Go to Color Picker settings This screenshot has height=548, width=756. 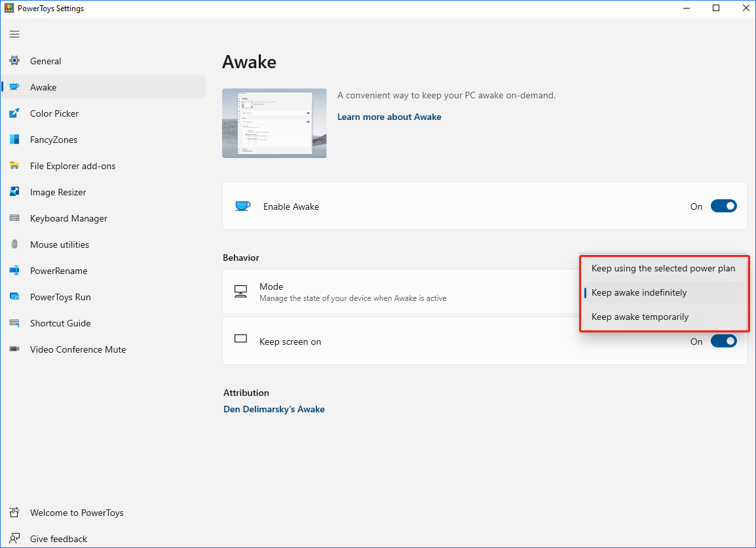[x=104, y=113]
